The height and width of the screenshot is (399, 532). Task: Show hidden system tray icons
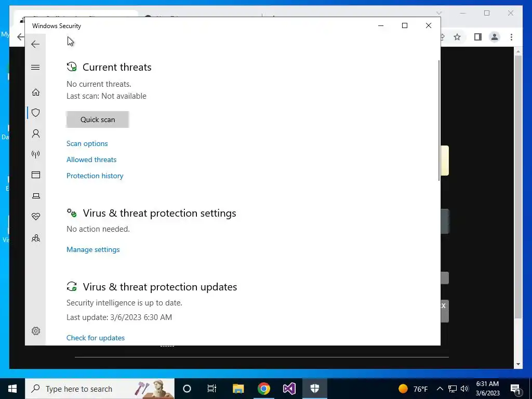pyautogui.click(x=440, y=389)
